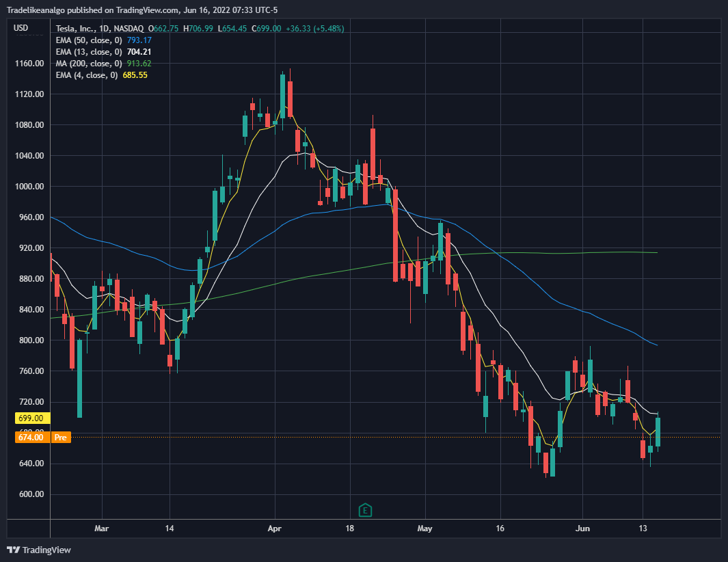Viewport: 728px width, 562px height.
Task: Click the MA (200, close, 0) indicator legend
Action: pos(89,64)
